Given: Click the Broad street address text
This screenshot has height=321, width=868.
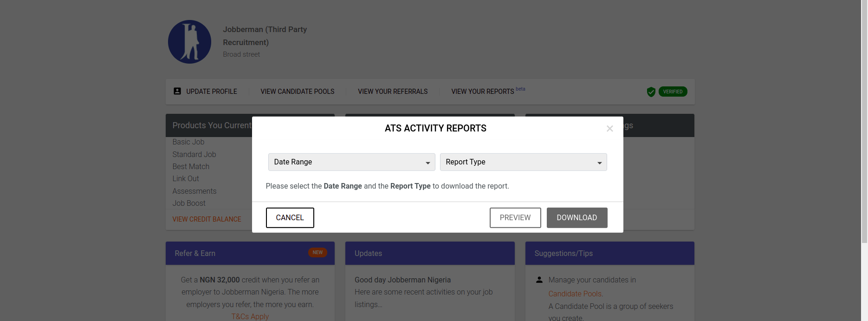Looking at the screenshot, I should click(x=241, y=54).
